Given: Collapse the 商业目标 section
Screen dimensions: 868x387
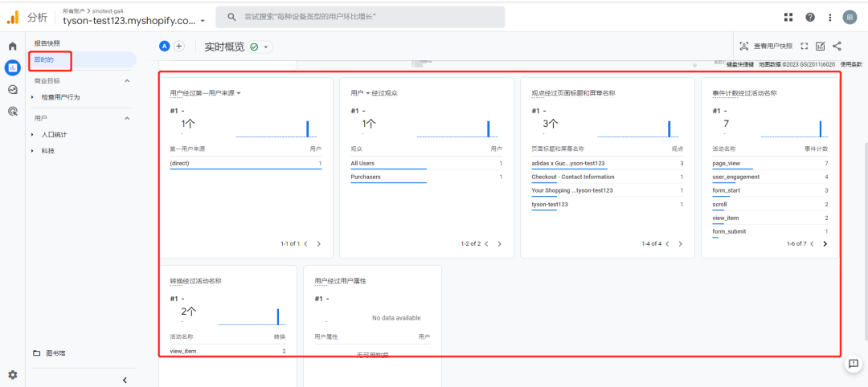Looking at the screenshot, I should (127, 81).
